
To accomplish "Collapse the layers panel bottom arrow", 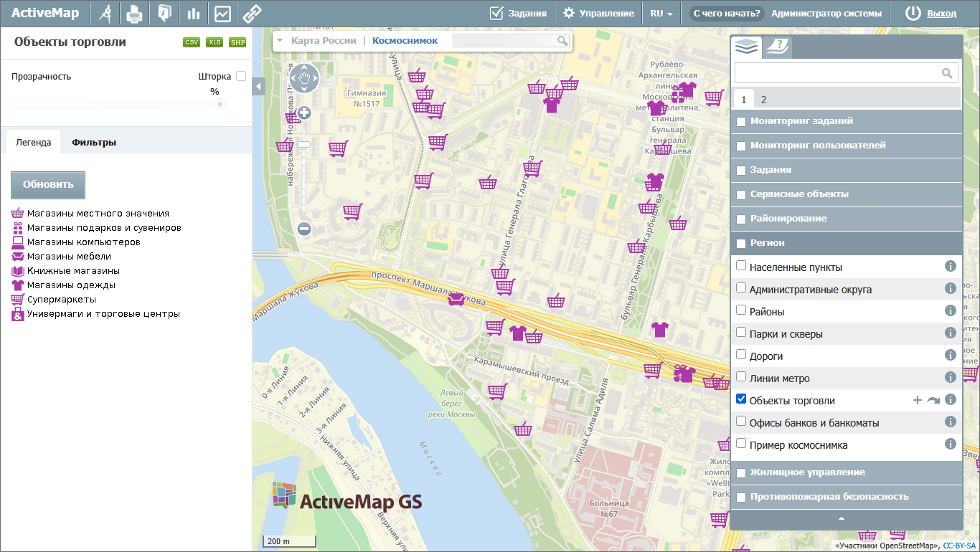I will click(x=842, y=518).
